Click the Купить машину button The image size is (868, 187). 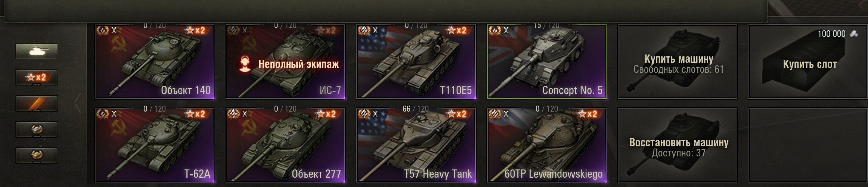(x=678, y=62)
